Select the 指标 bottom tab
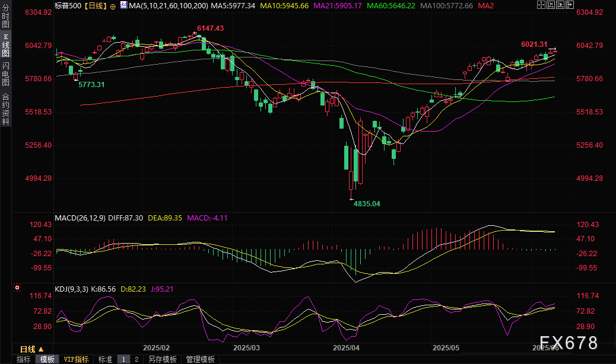 click(x=24, y=359)
